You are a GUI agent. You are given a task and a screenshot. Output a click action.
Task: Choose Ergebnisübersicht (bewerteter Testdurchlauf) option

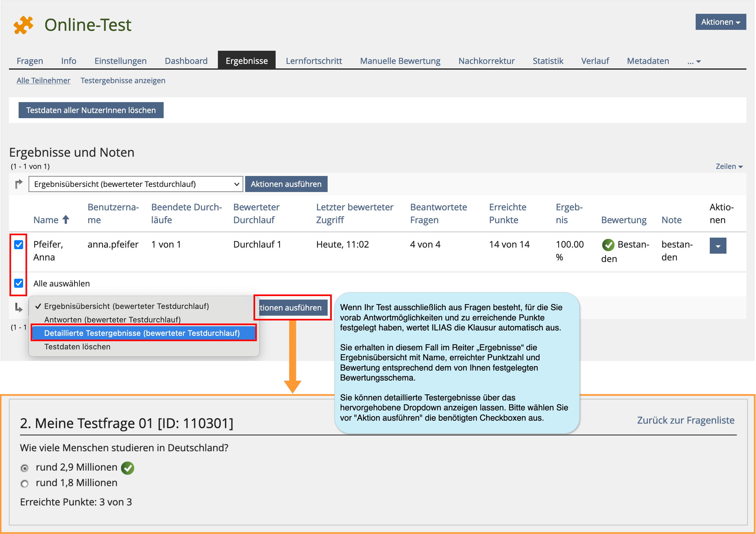pos(126,306)
